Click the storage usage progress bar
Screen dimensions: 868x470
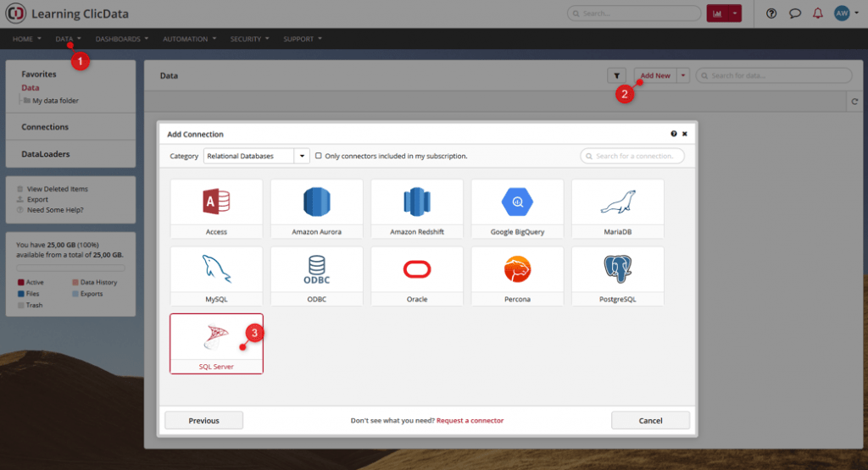tap(70, 268)
